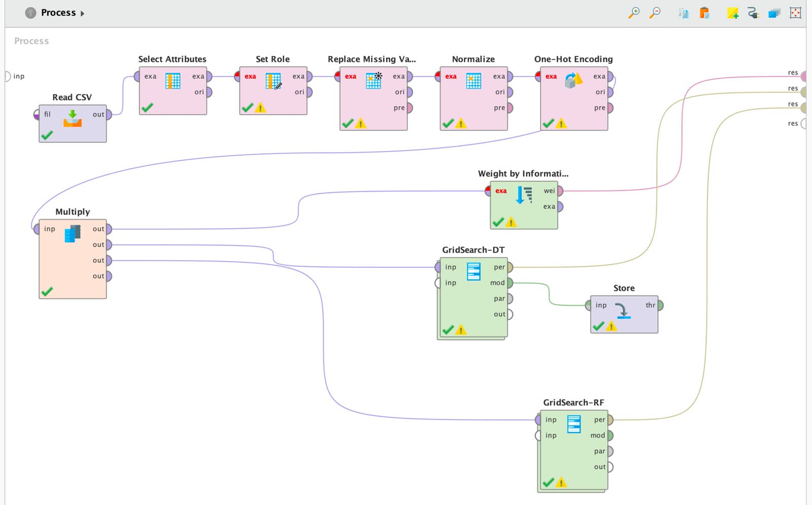Open the warning on GridSearch-DT
Viewport: 812px width, 505px height.
click(461, 331)
